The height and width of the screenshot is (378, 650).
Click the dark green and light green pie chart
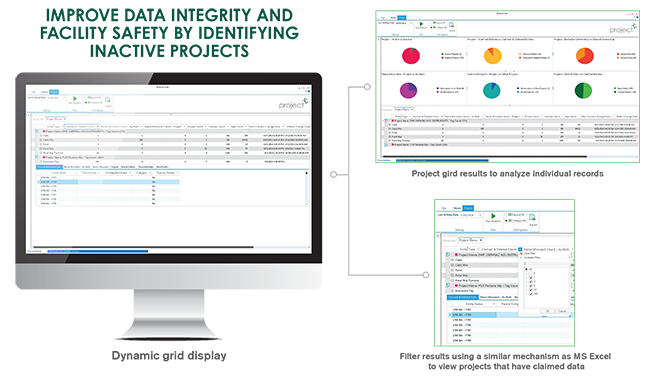[583, 90]
